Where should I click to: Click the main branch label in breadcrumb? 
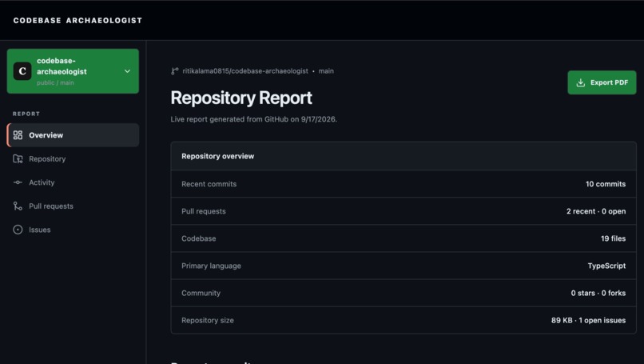[326, 70]
